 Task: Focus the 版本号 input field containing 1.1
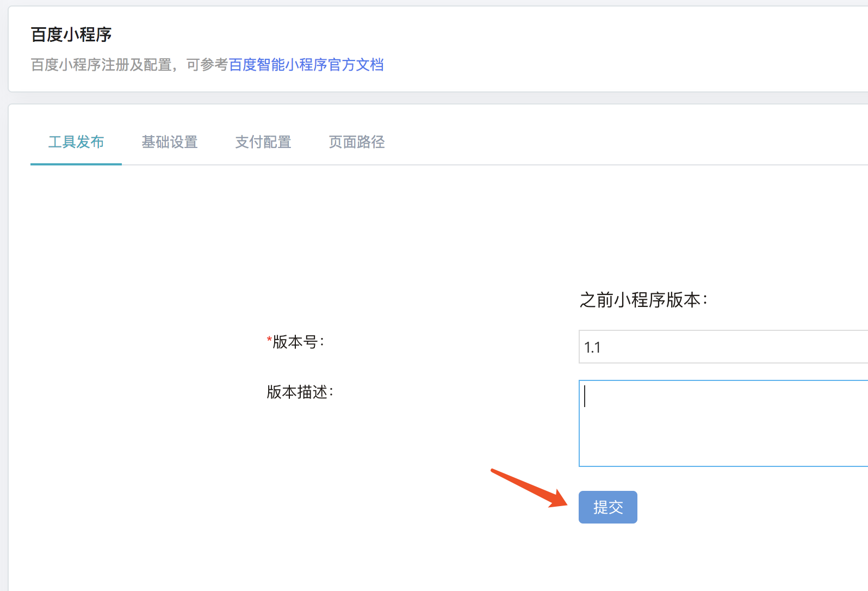[x=723, y=347]
